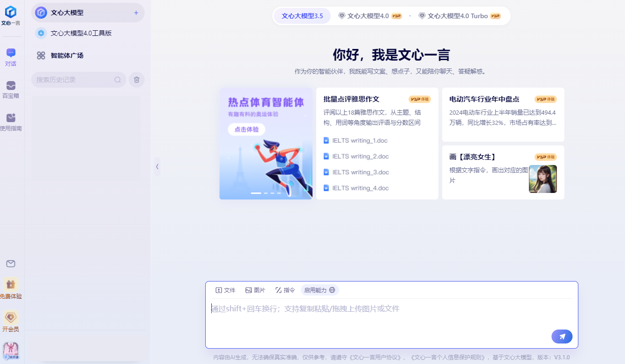The image size is (625, 364).
Task: Click the 文心一言 logo icon
Action: 10,13
